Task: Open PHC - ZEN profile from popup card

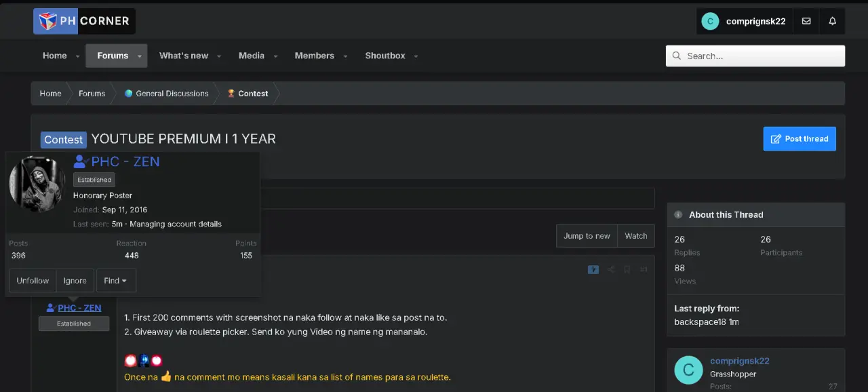Action: (x=125, y=161)
